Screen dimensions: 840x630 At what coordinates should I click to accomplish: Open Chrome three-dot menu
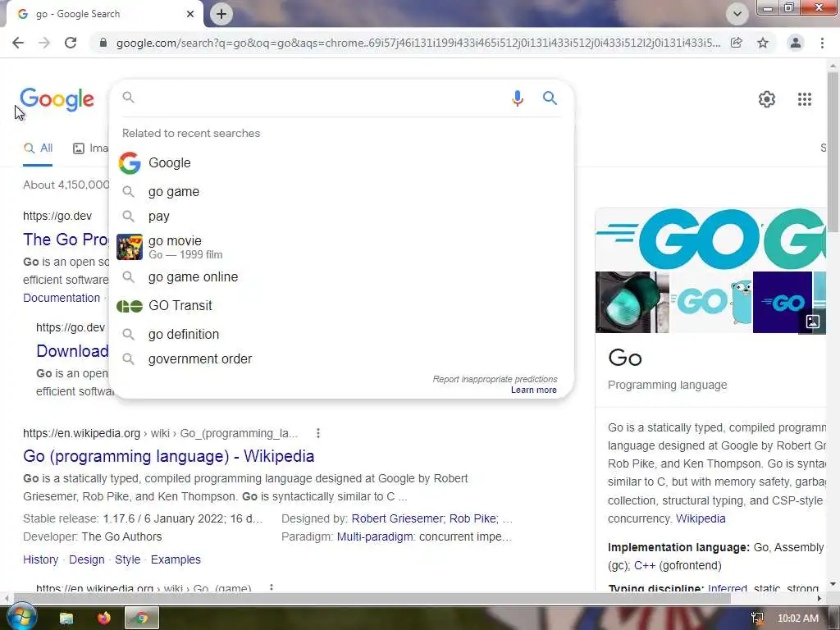pos(822,43)
